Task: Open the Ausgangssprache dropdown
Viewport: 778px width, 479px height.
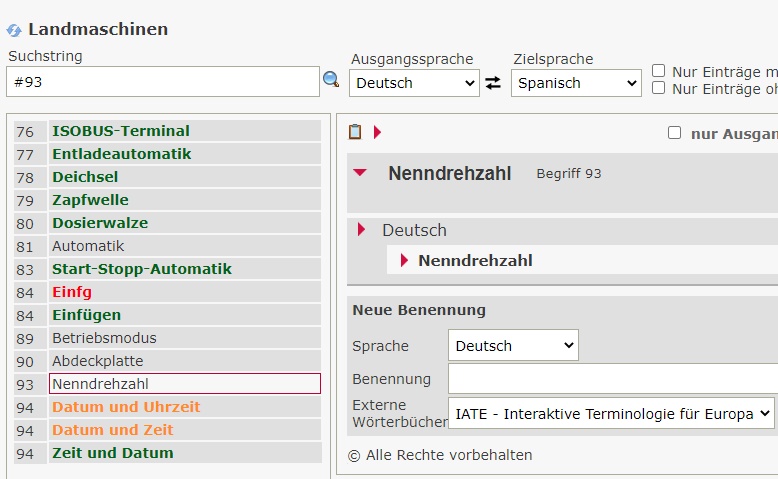Action: [414, 83]
